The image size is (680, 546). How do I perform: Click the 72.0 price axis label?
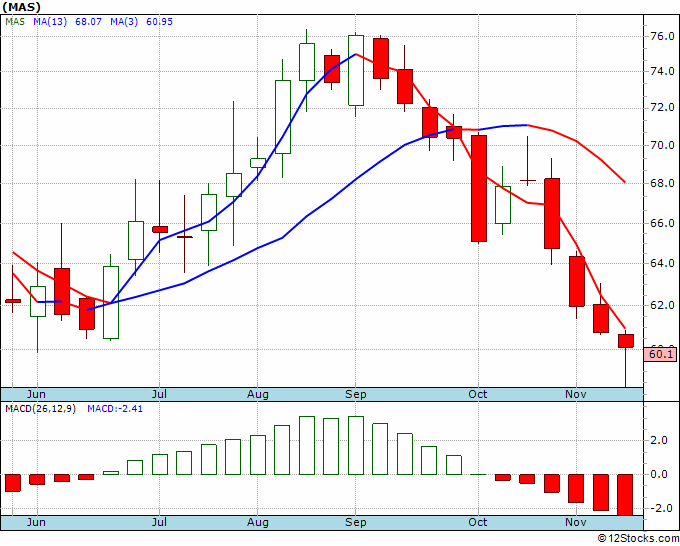click(662, 107)
